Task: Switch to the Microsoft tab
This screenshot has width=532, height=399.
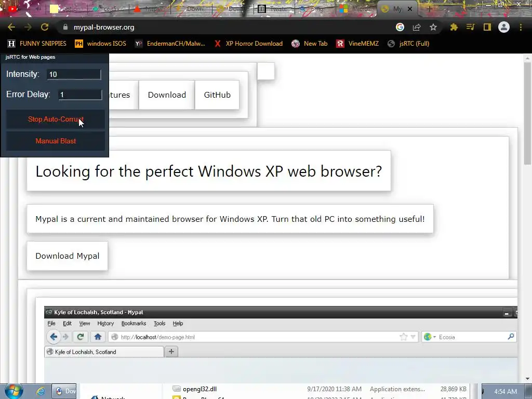Action: 355,9
